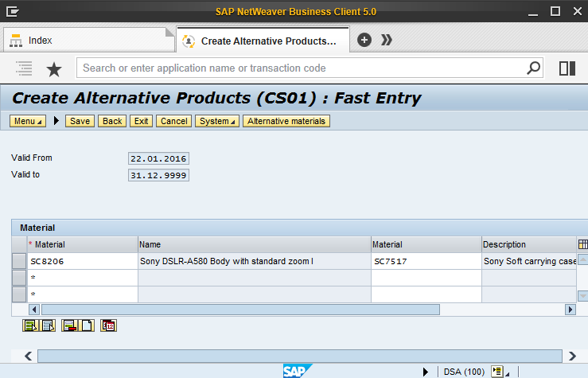
Task: Click the Material panel title
Action: coord(37,228)
